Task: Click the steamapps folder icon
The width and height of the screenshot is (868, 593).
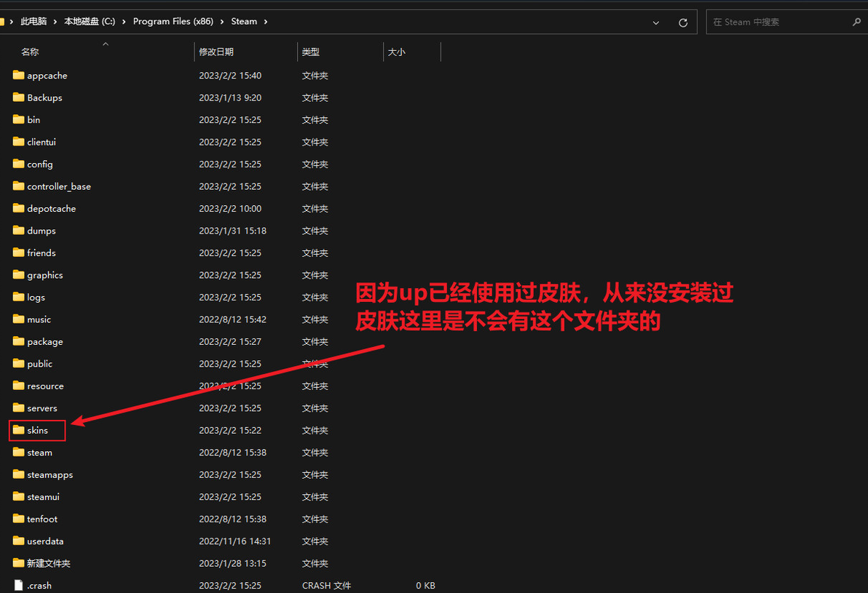Action: coord(18,474)
